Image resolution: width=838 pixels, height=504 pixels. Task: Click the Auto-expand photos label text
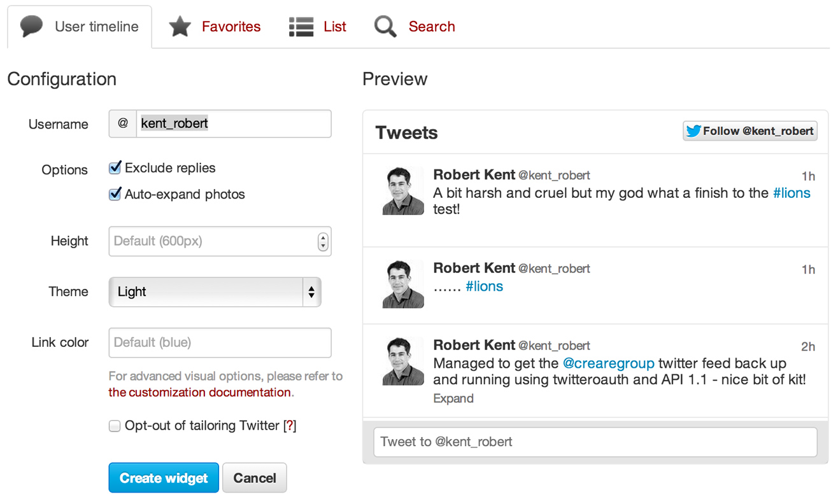(185, 194)
